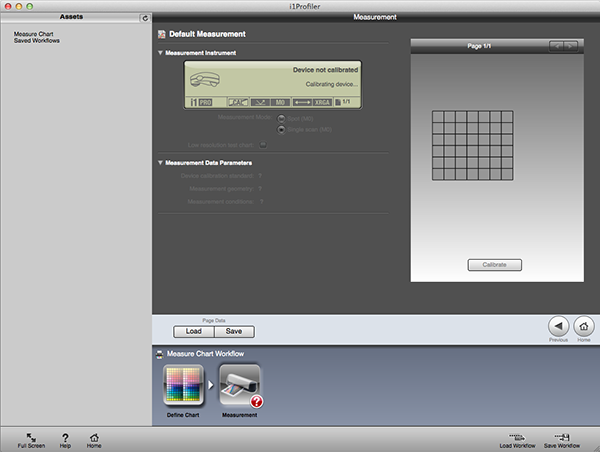
Task: Click the CAL indicator on instrument display
Action: click(238, 103)
